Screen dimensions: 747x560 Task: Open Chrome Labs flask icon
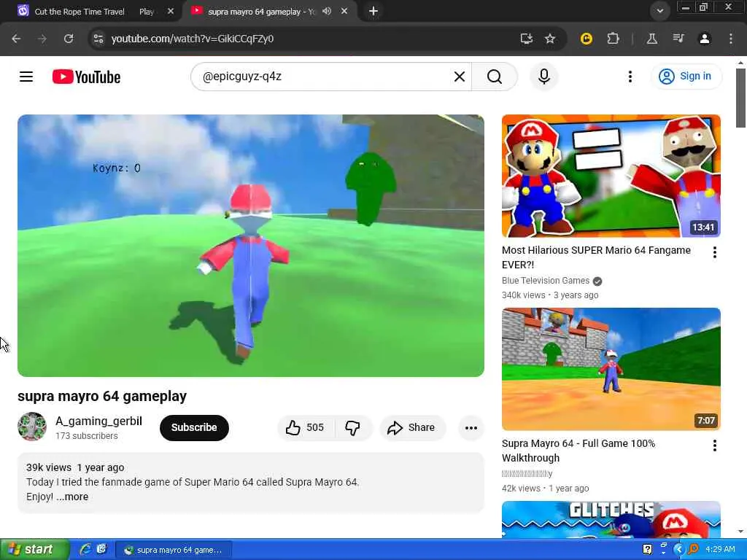pos(651,39)
